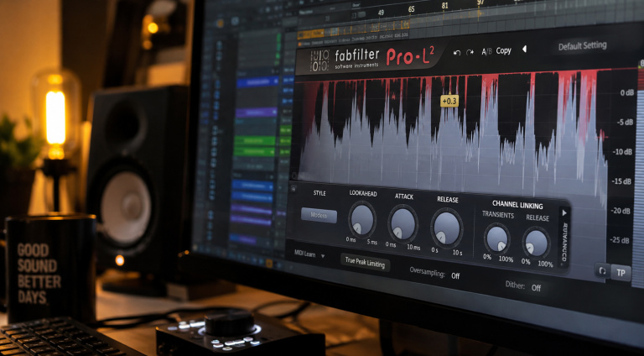644x356 pixels.
Task: Go to the previous preset arrow
Action: click(x=524, y=49)
